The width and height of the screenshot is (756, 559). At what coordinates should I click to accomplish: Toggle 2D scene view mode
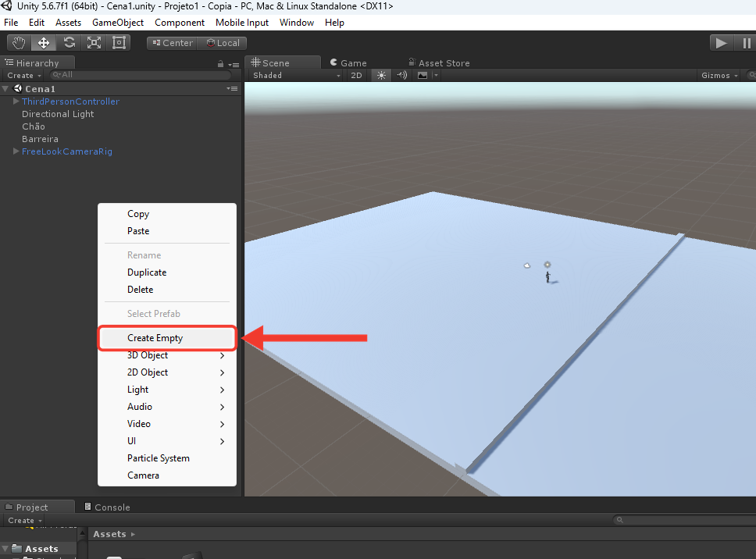[356, 75]
